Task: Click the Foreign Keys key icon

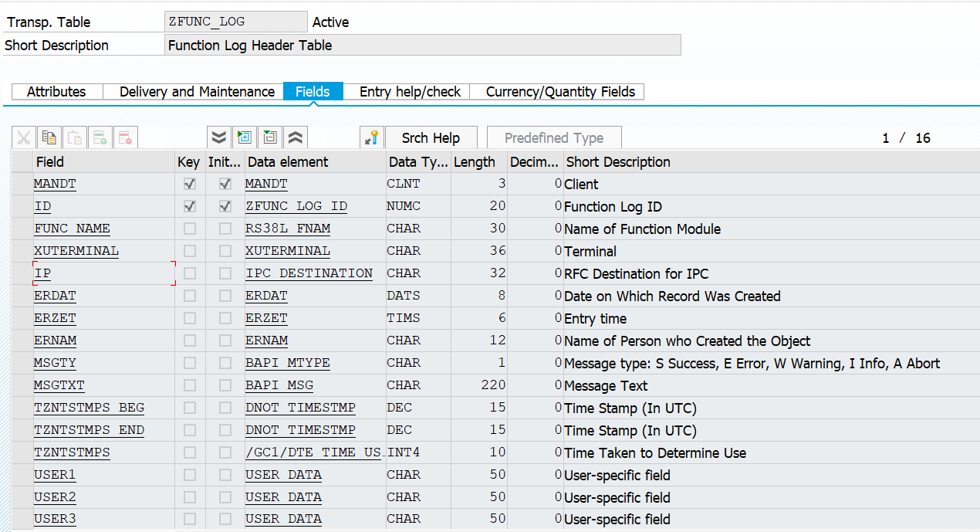Action: 372,138
